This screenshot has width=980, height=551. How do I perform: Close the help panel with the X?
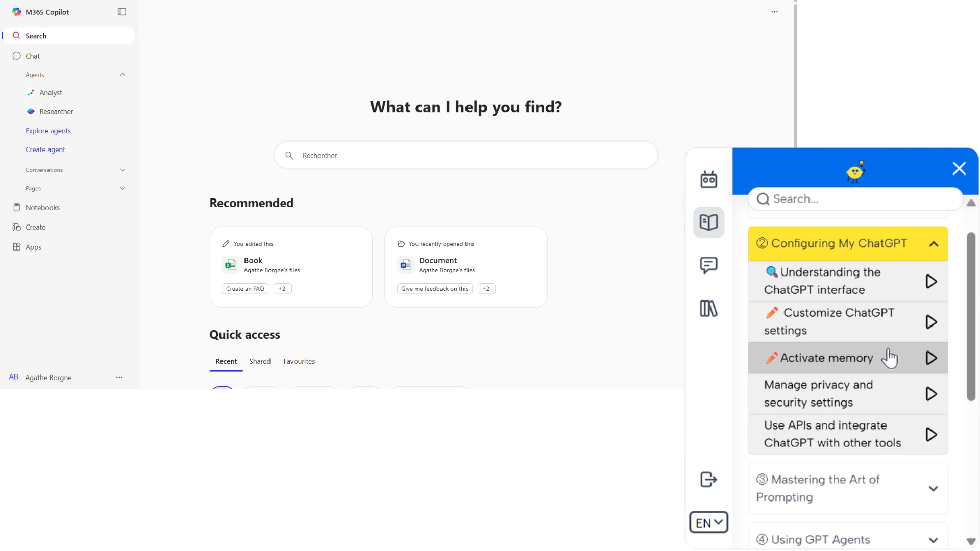pyautogui.click(x=959, y=169)
